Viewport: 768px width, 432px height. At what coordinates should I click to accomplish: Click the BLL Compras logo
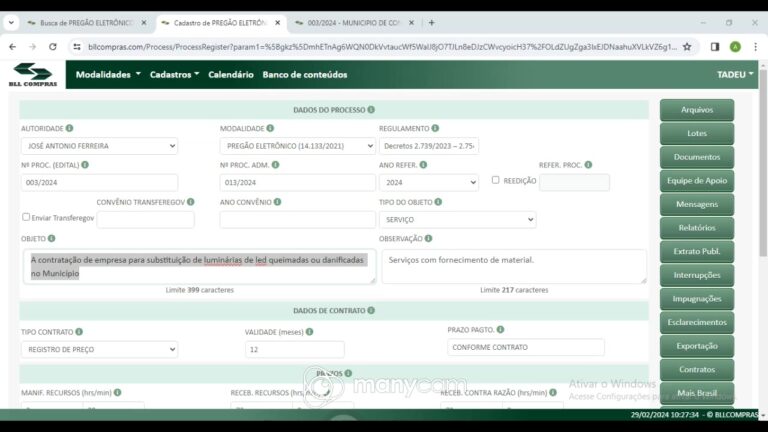point(33,74)
